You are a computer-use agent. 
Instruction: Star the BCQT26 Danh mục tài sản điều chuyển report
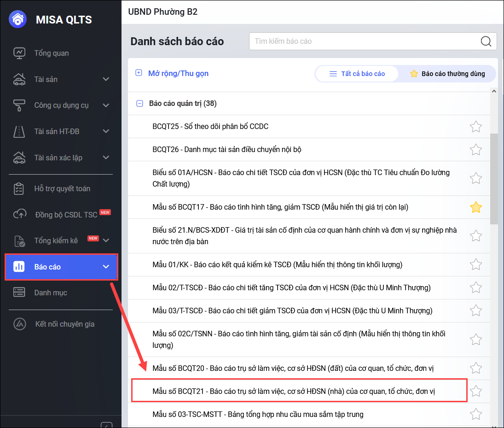(x=476, y=150)
